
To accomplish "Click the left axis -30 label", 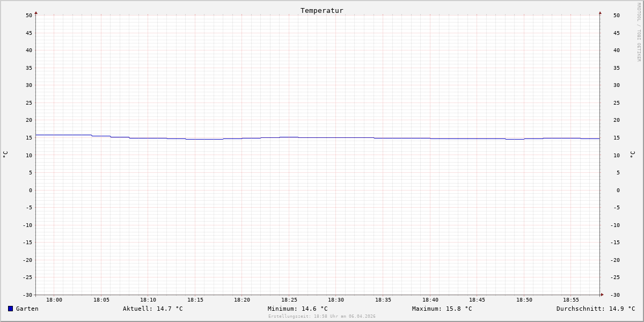I will (x=27, y=295).
